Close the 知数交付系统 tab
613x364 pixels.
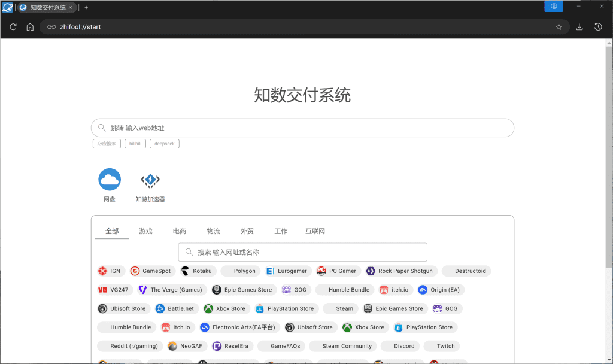coord(71,7)
